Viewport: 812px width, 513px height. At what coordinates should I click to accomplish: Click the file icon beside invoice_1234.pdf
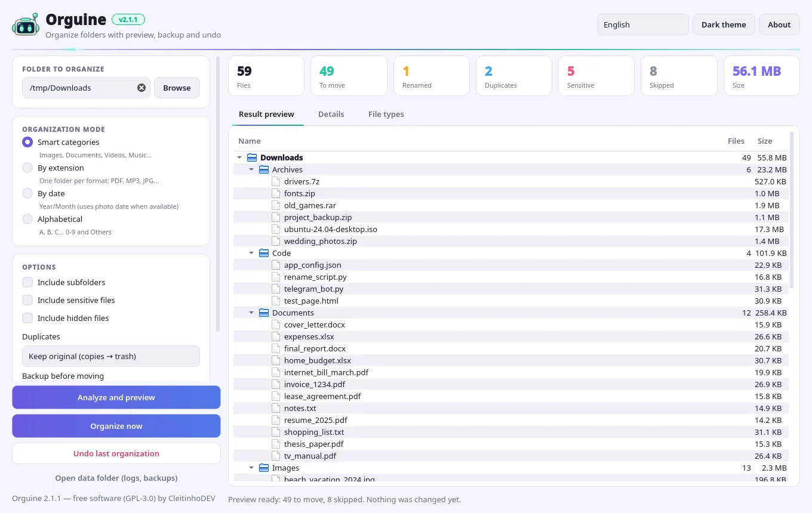(x=276, y=384)
